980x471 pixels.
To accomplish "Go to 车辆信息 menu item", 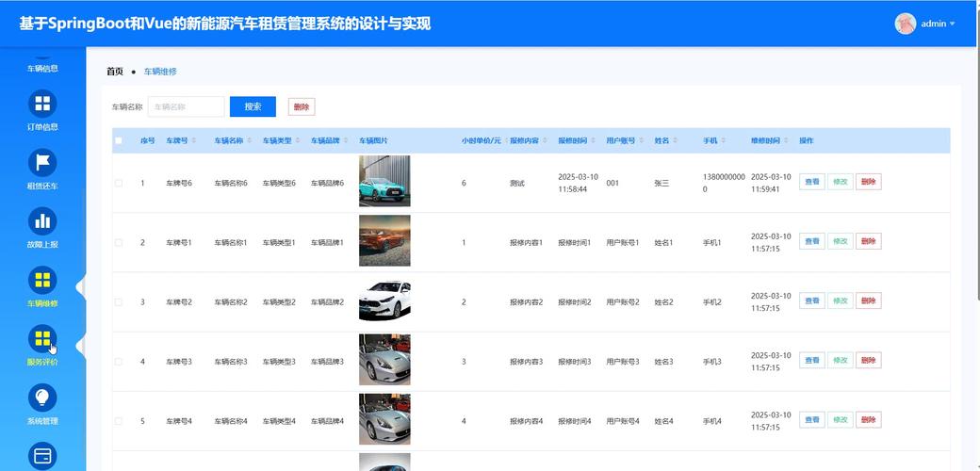I will click(x=42, y=68).
